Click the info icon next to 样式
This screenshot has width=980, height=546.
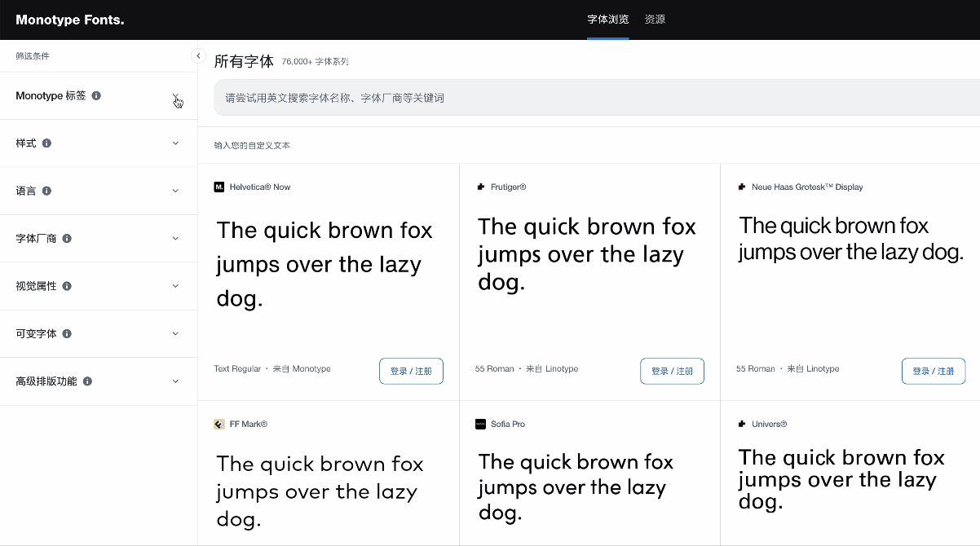(46, 143)
